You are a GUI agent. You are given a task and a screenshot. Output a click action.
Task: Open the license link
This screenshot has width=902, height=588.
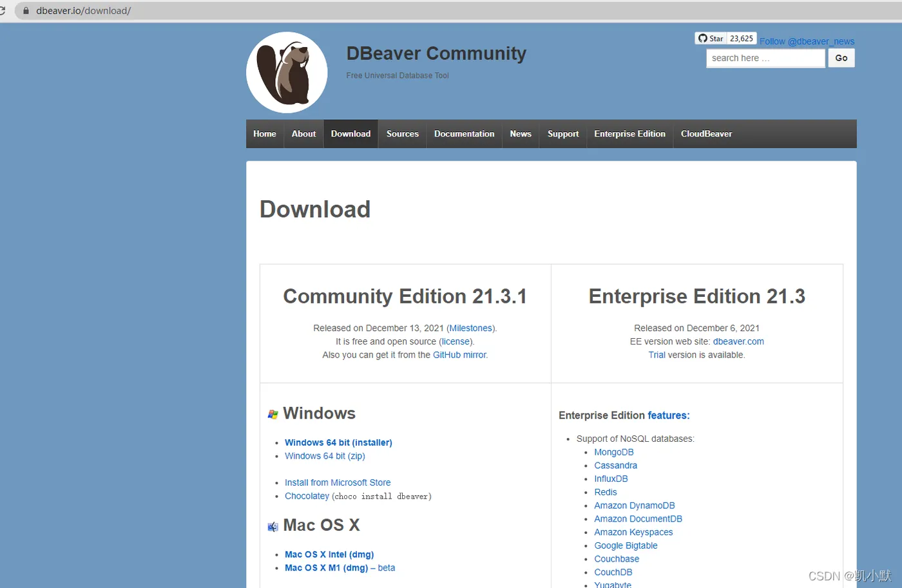[x=456, y=342]
